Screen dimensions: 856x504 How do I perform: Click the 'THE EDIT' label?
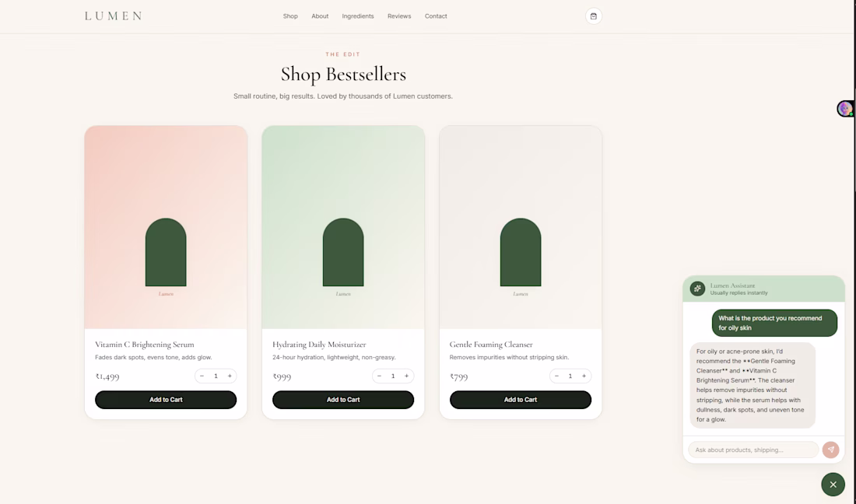[x=343, y=54]
